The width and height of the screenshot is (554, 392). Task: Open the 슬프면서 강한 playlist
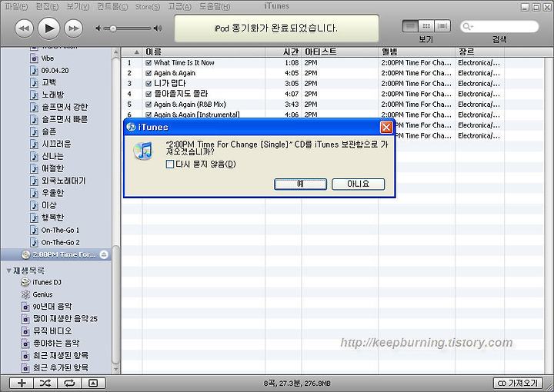65,107
